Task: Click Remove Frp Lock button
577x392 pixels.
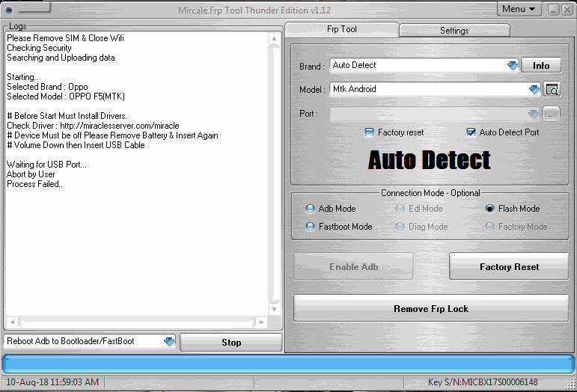Action: pyautogui.click(x=431, y=308)
